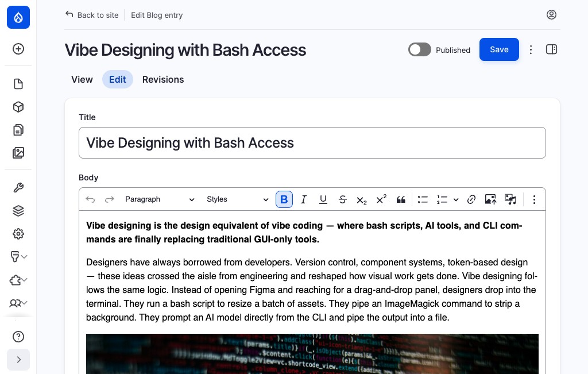Insert a blockquote

click(x=401, y=199)
